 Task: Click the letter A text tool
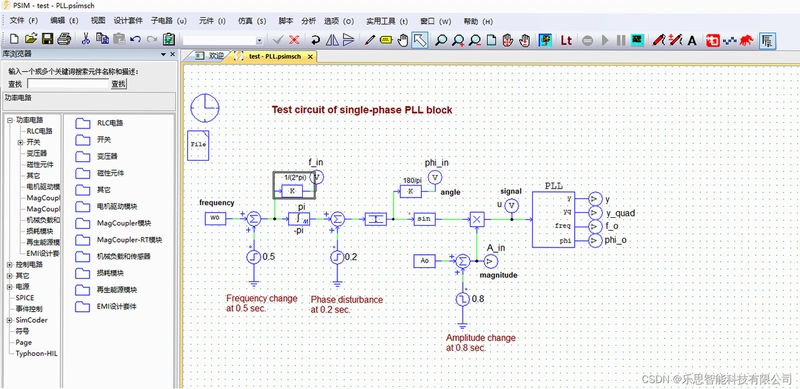(692, 40)
